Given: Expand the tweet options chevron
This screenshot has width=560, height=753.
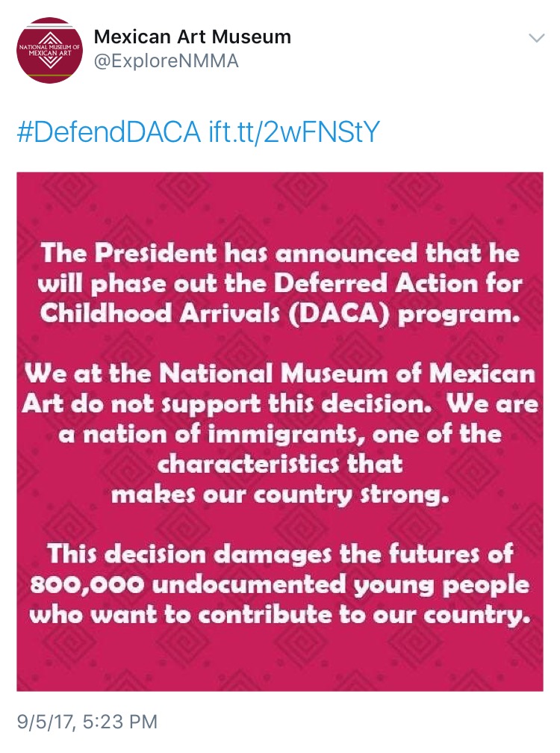Looking at the screenshot, I should click(537, 38).
